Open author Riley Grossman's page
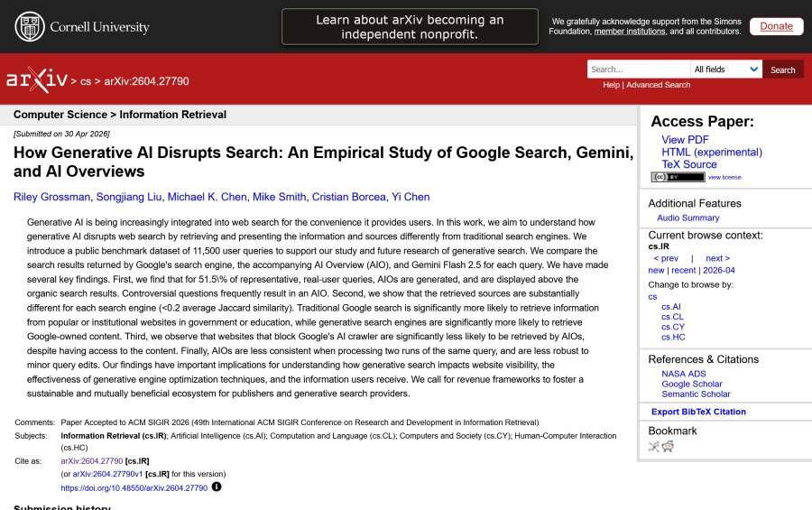 (x=51, y=197)
